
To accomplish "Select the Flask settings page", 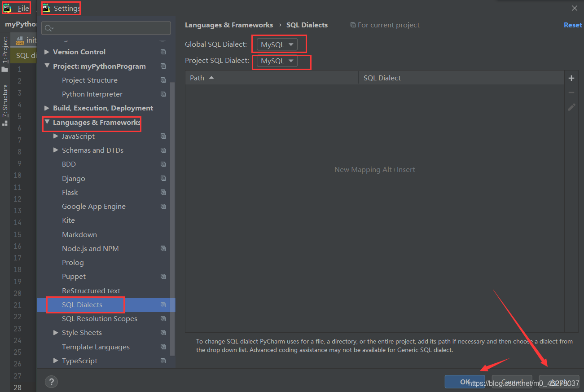I will coord(70,192).
